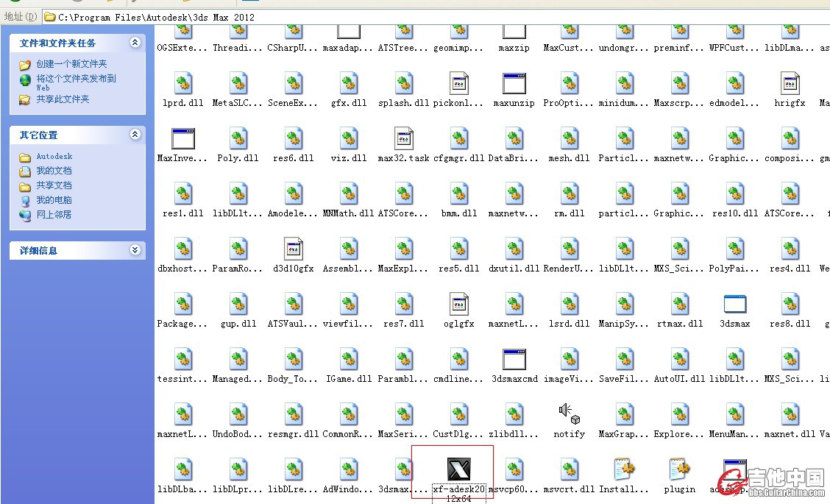
Task: Click the res5.dll file name
Action: tap(459, 269)
